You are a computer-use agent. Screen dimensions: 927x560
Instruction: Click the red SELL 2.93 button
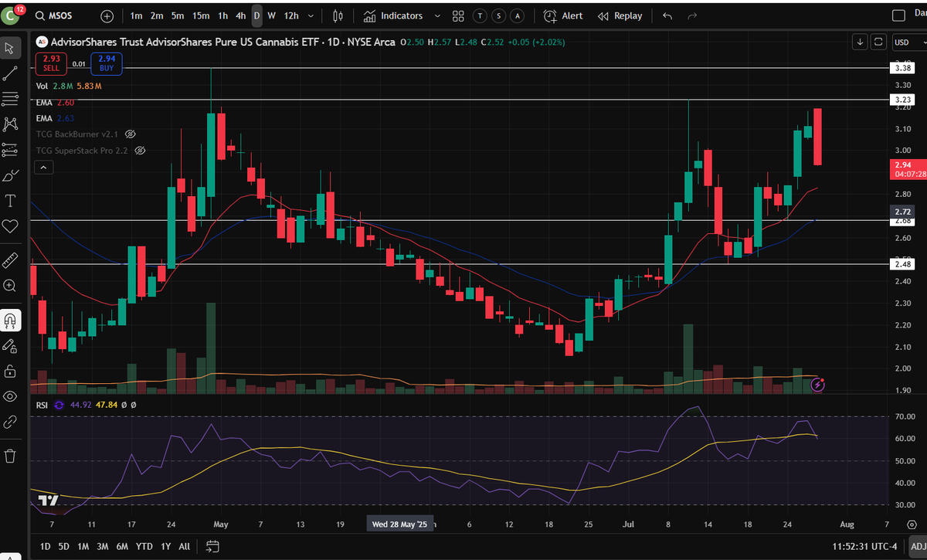click(x=51, y=63)
